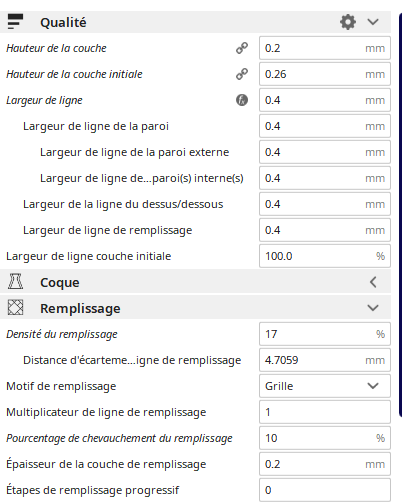Screen dimensions: 402x503
Task: Click link icon for Hauteur de la couche initiale
Action: pos(242,74)
